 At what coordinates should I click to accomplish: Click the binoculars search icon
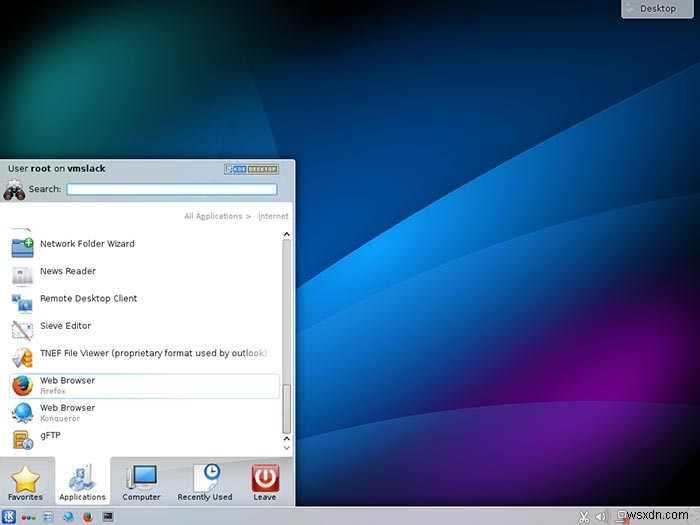click(x=14, y=190)
